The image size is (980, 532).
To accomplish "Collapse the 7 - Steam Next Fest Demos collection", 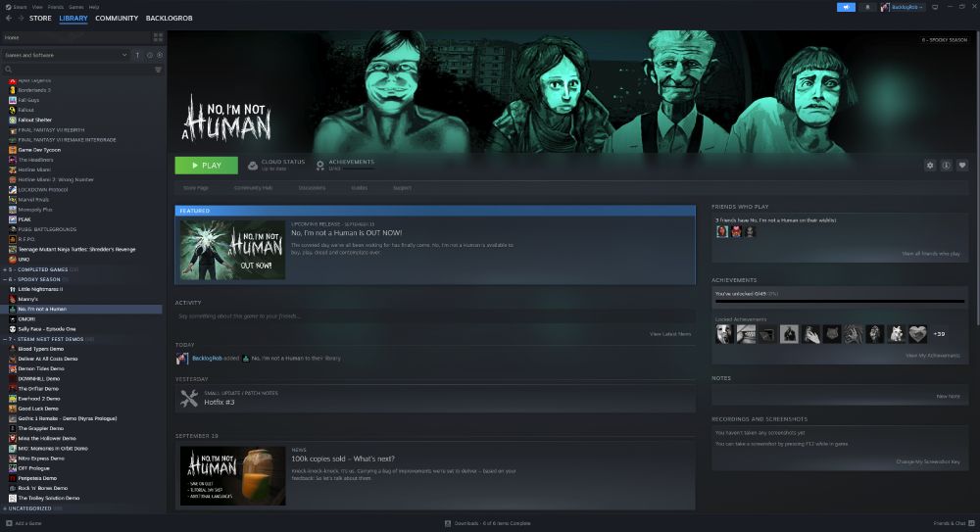I will point(5,339).
